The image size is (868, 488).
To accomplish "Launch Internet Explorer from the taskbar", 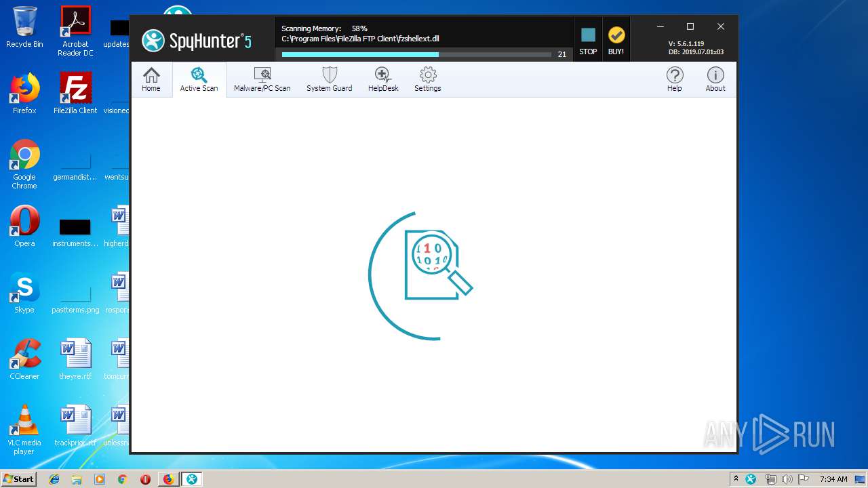I will click(x=54, y=479).
